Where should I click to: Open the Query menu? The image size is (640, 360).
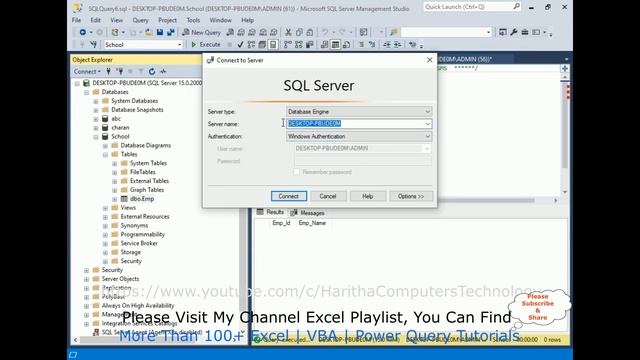[x=140, y=20]
